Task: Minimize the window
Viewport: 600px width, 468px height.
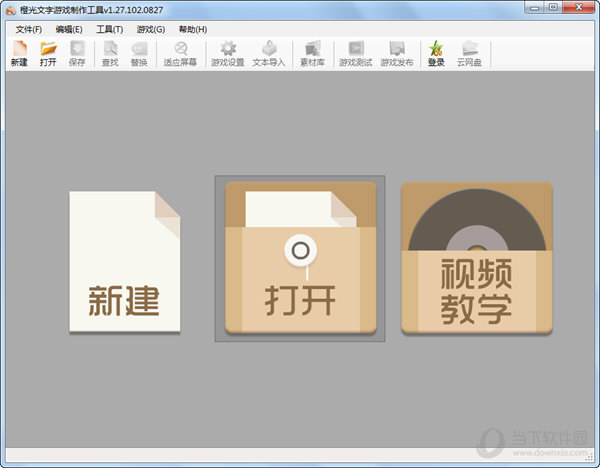Action: point(535,7)
